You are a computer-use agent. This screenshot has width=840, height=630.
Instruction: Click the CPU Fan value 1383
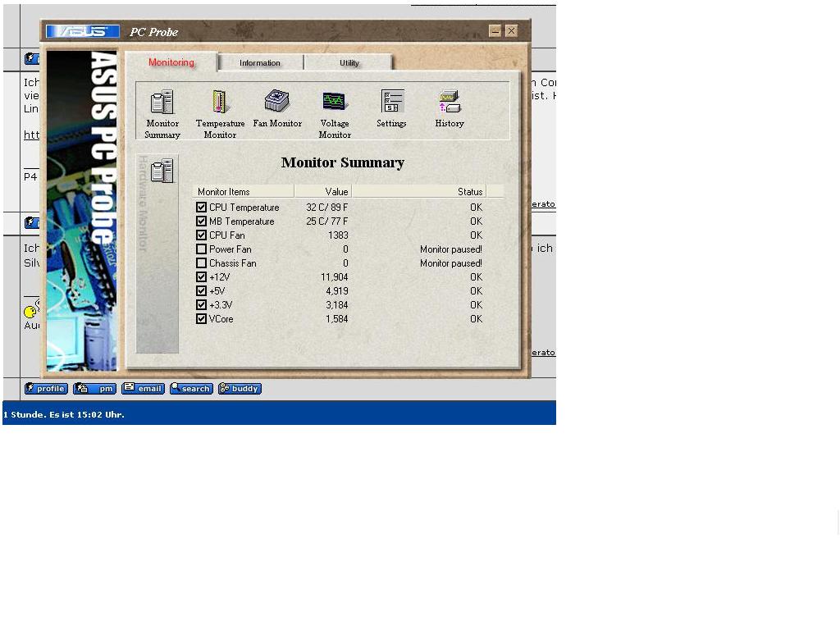coord(338,235)
